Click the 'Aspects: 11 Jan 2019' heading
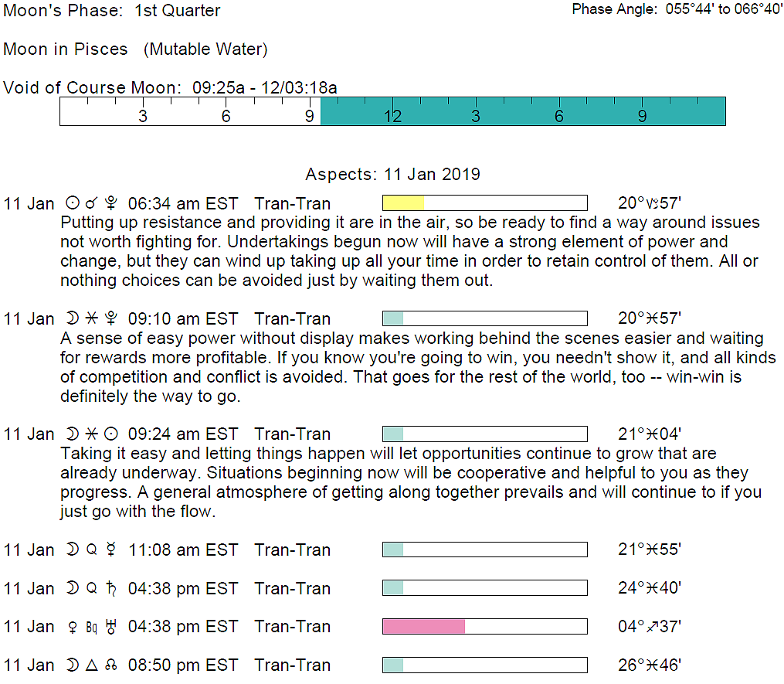The height and width of the screenshot is (684, 784). pos(392,174)
